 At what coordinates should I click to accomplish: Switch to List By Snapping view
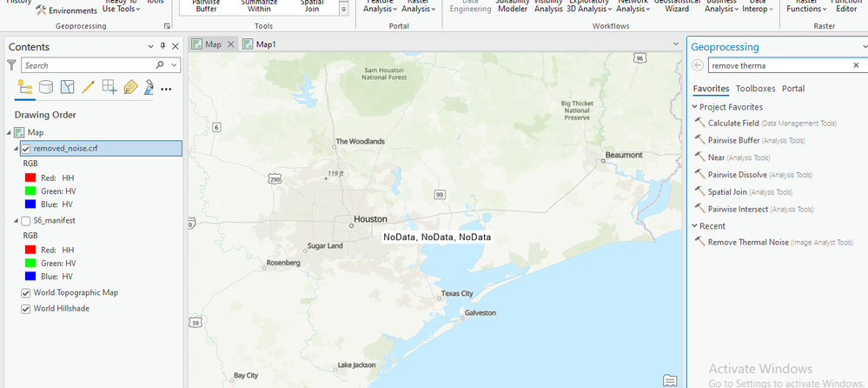pyautogui.click(x=109, y=87)
